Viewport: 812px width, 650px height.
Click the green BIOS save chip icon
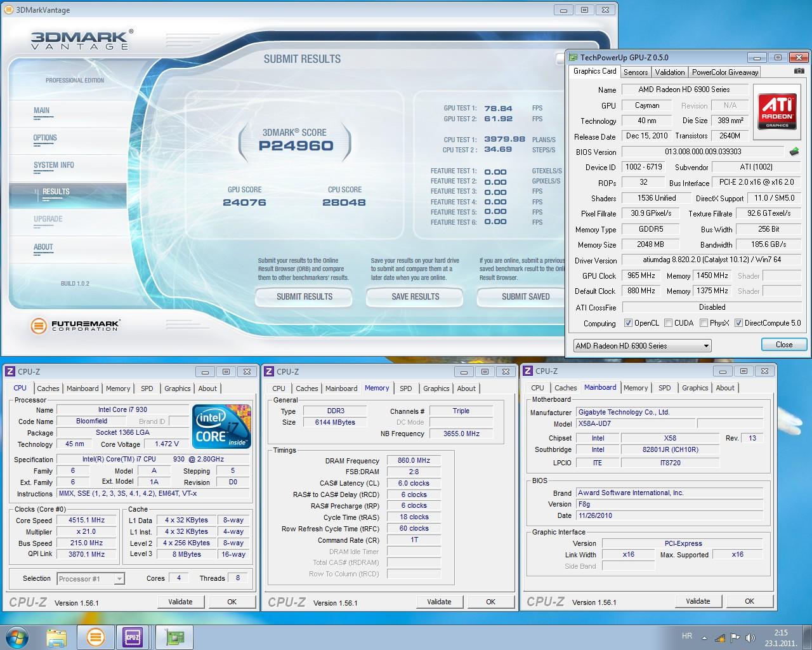point(794,152)
